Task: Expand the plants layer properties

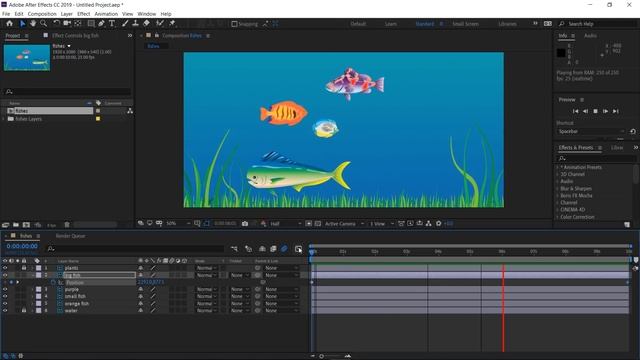Action: (32, 268)
